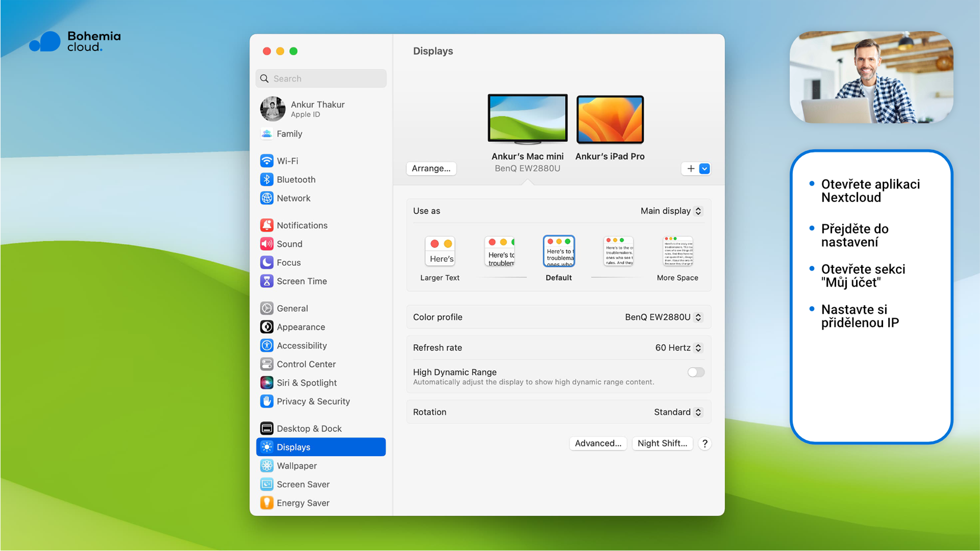This screenshot has width=980, height=551.
Task: Select Ankur's Mac mini display thumbnail
Action: pos(528,119)
